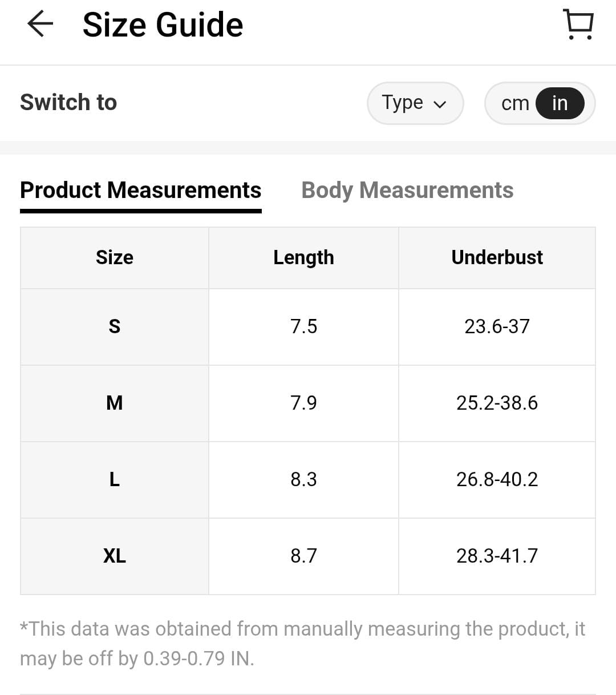Select the M size row
Screen dimensions: 616x695
pos(115,403)
